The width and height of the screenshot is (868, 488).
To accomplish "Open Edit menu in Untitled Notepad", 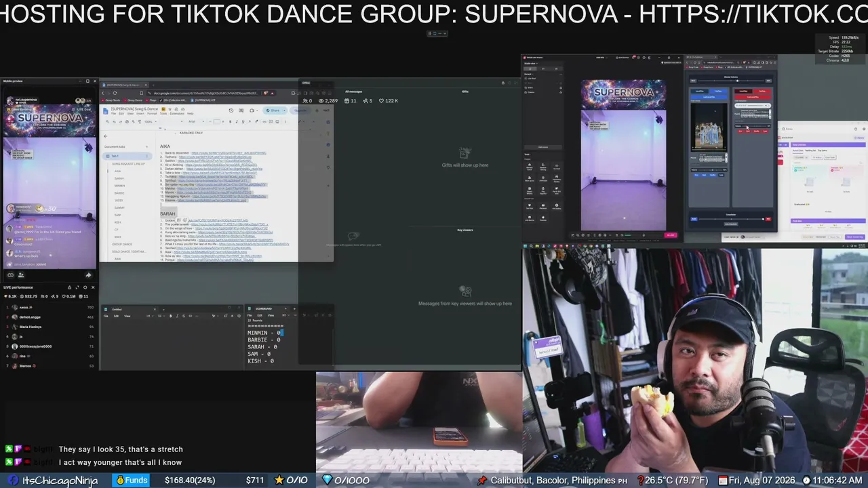I will point(117,316).
